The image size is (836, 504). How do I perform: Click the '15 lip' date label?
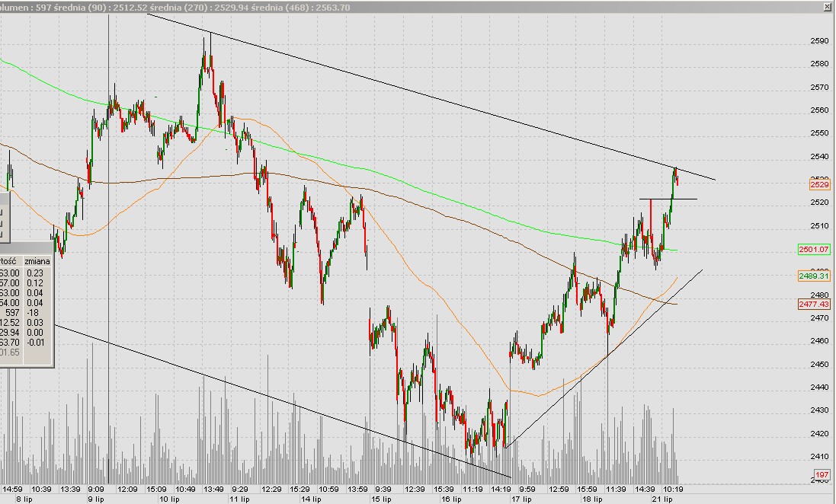[x=381, y=499]
